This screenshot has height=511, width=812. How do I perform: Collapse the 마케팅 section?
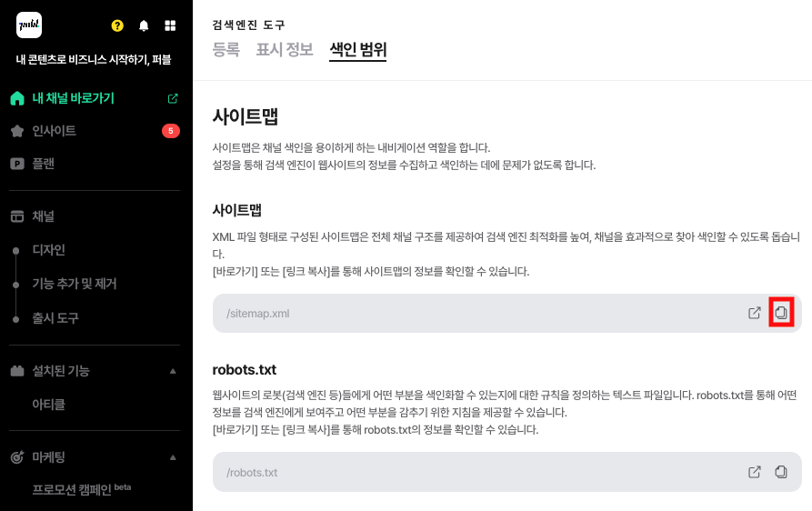(173, 456)
